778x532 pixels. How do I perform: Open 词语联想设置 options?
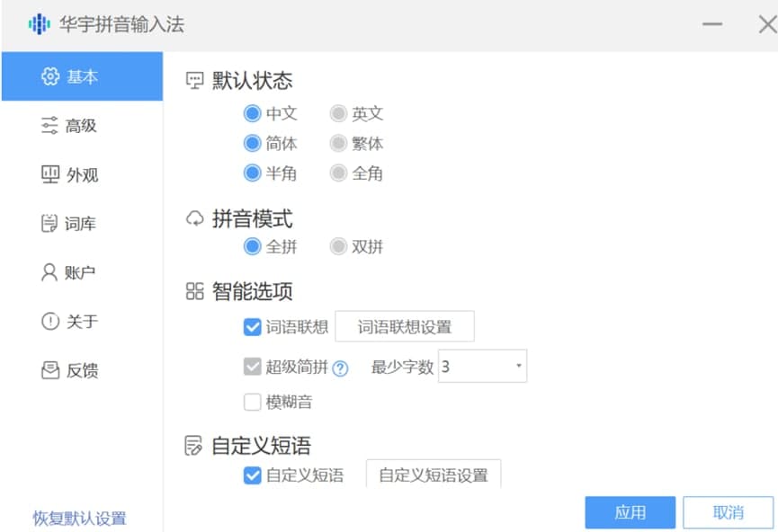click(405, 327)
